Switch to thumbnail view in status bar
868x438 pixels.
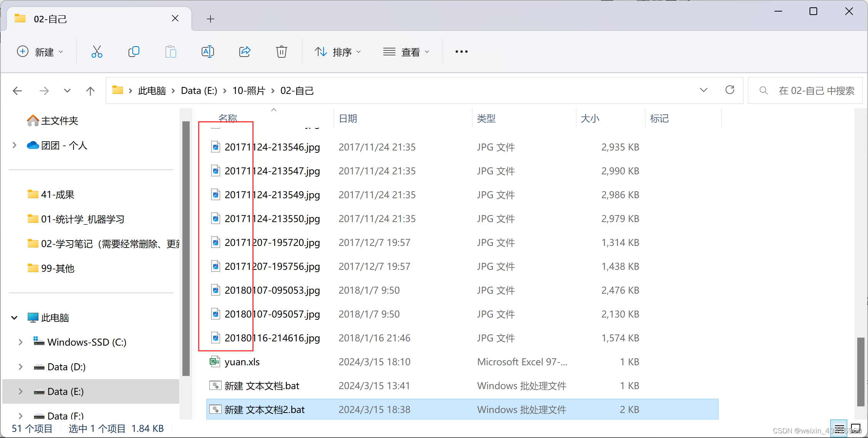(x=856, y=428)
